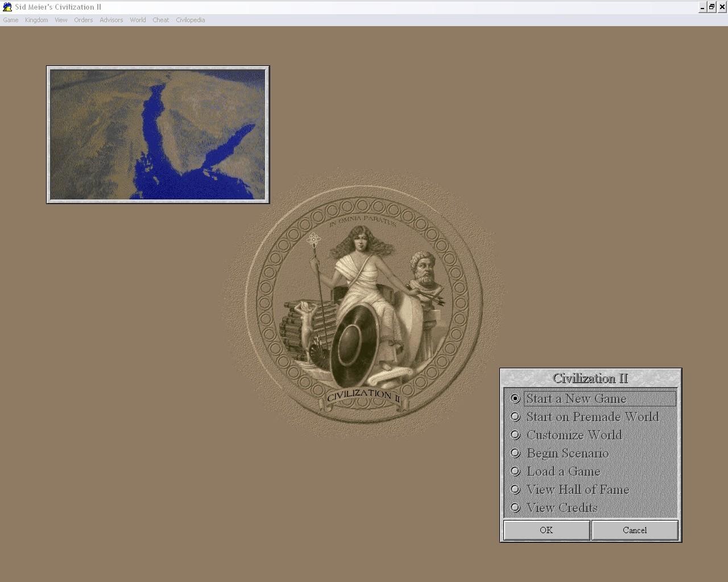Restore down the Civilization II window
The height and width of the screenshot is (582, 728).
tap(712, 7)
